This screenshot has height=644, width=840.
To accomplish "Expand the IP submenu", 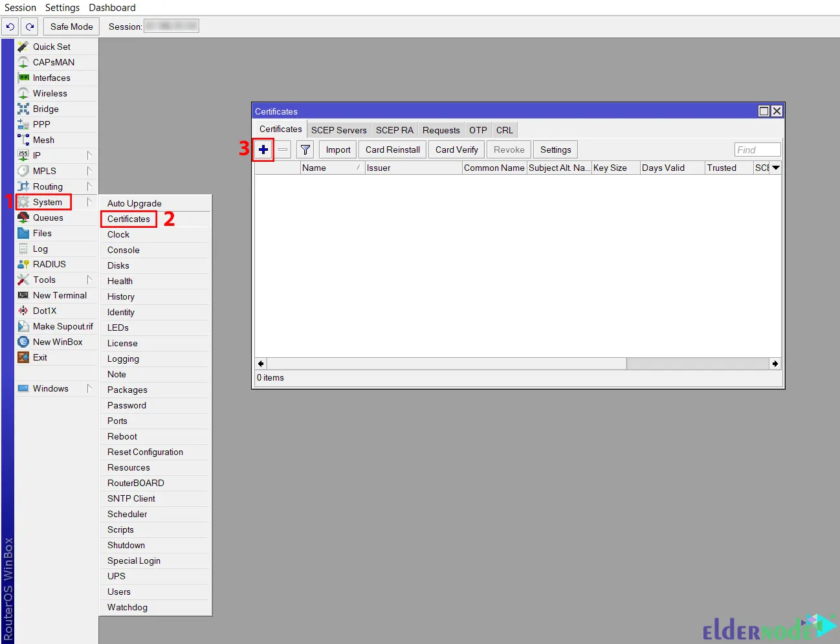I will [x=37, y=155].
